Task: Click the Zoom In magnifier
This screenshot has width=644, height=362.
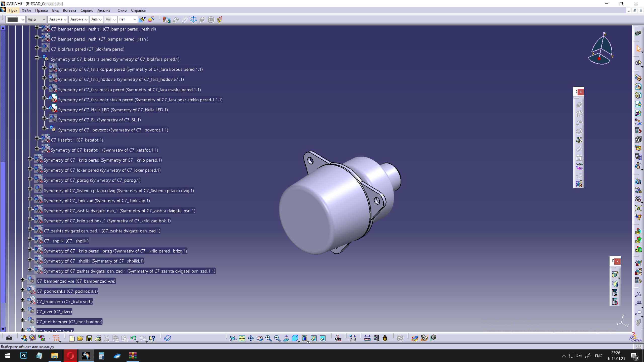Action: (x=268, y=338)
